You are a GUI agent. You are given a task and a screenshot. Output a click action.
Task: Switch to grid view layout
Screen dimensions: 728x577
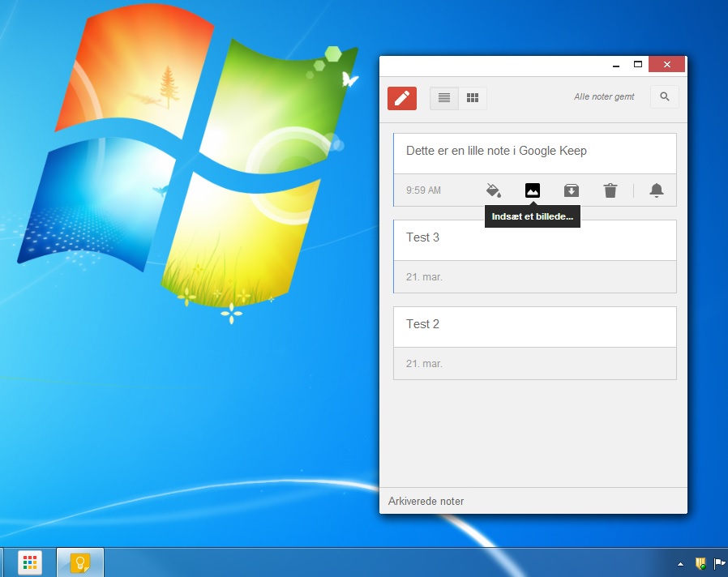473,97
